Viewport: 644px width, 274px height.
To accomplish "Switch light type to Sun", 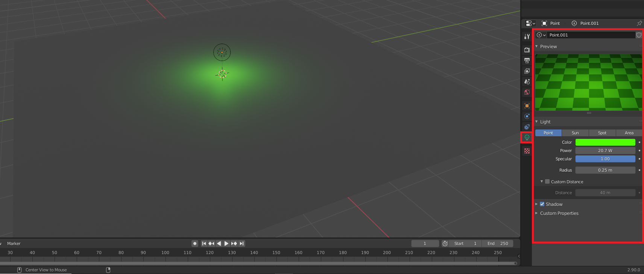I will [575, 133].
